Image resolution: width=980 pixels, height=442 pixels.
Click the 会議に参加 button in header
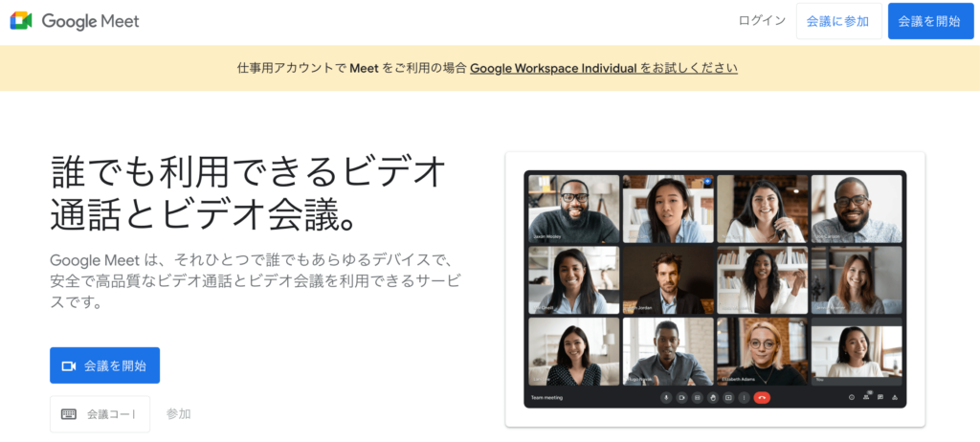(x=838, y=21)
